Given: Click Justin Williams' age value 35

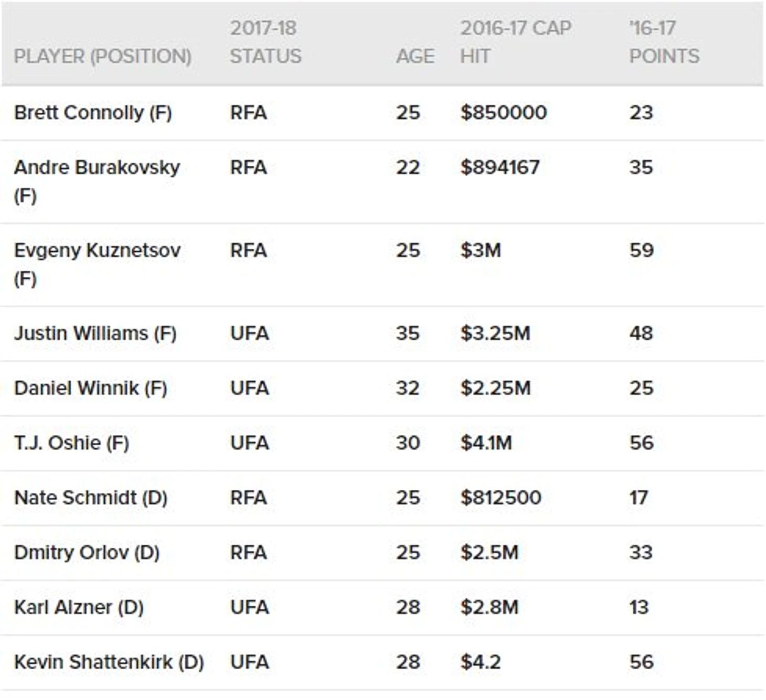Looking at the screenshot, I should (x=408, y=333).
